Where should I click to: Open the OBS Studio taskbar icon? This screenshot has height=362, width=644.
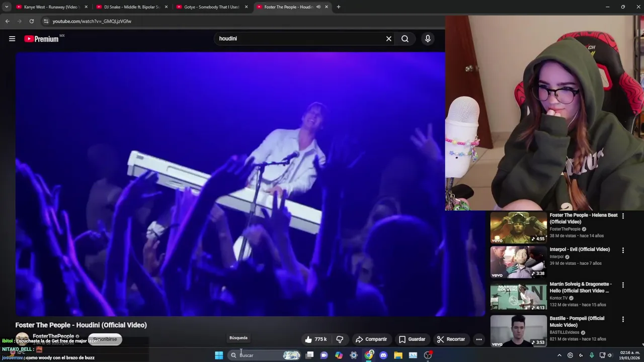click(x=428, y=355)
